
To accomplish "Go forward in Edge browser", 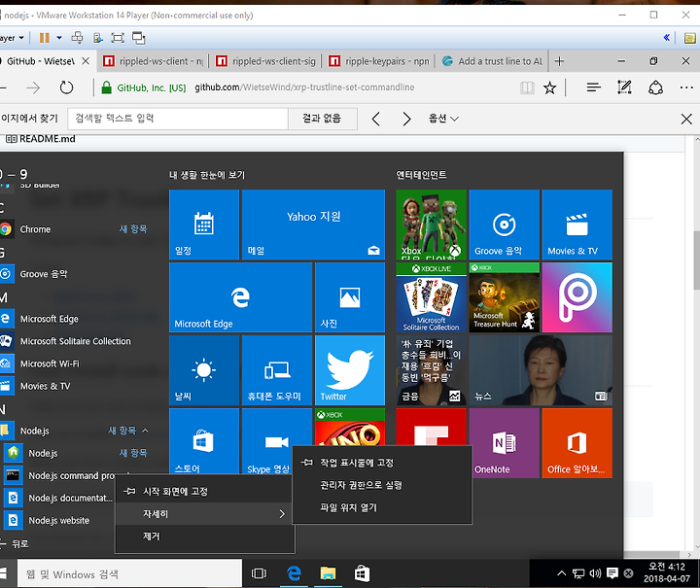I will pos(33,87).
